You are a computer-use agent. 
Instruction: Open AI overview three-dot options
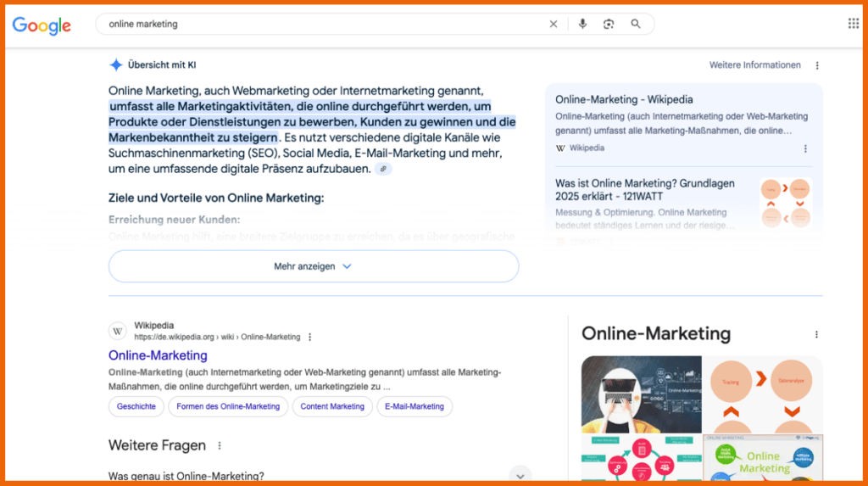(817, 65)
